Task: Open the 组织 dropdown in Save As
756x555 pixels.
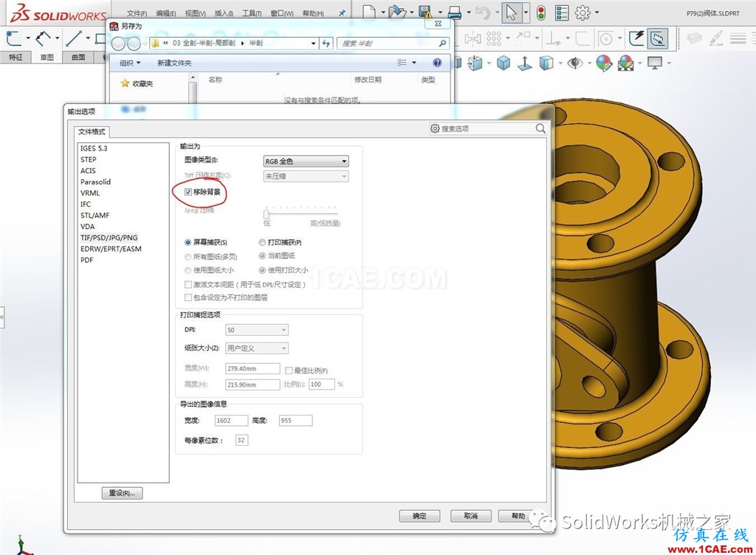Action: tap(130, 63)
